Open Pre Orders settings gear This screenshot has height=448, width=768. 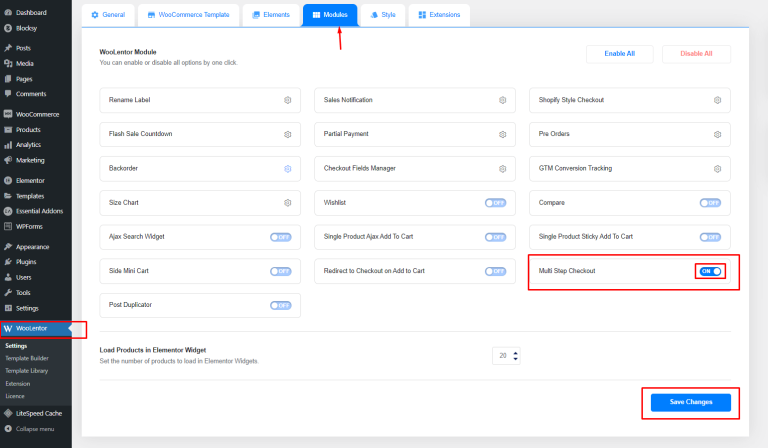(x=718, y=134)
